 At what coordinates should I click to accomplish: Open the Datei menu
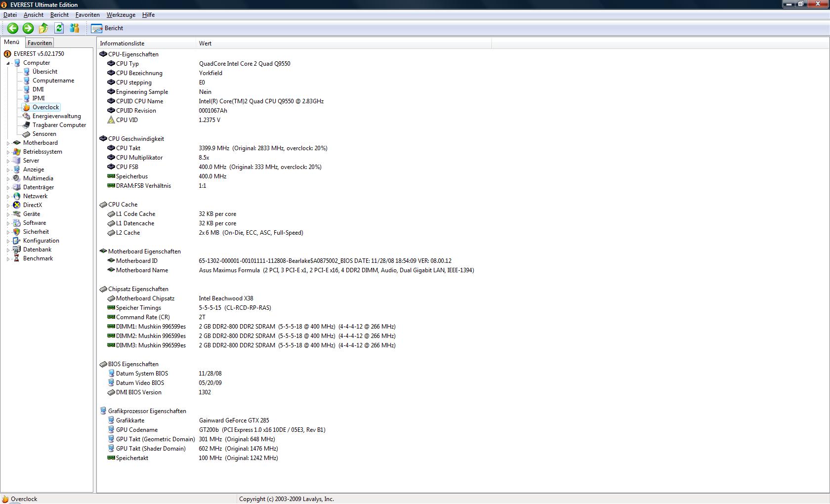coord(10,15)
